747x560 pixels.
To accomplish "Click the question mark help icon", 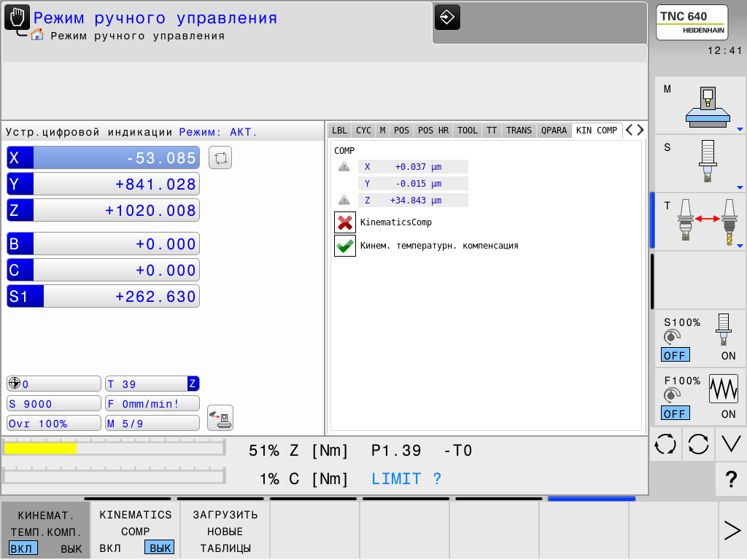I will point(731,479).
